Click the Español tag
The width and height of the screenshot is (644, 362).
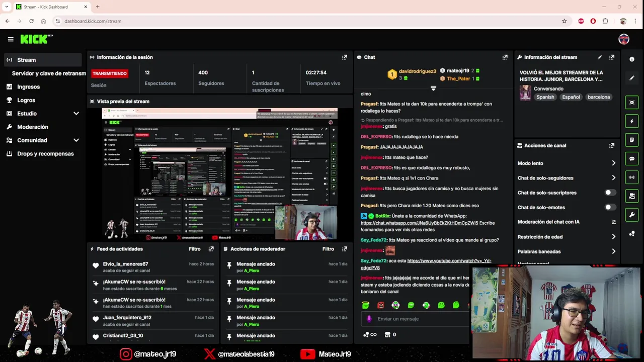(571, 97)
